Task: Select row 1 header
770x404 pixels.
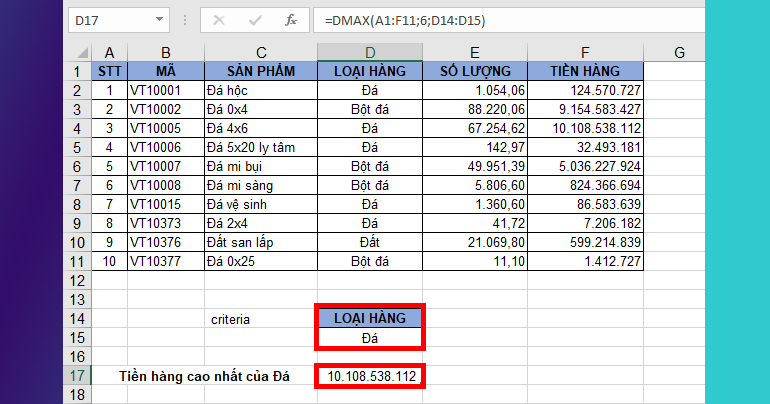Action: (78, 71)
